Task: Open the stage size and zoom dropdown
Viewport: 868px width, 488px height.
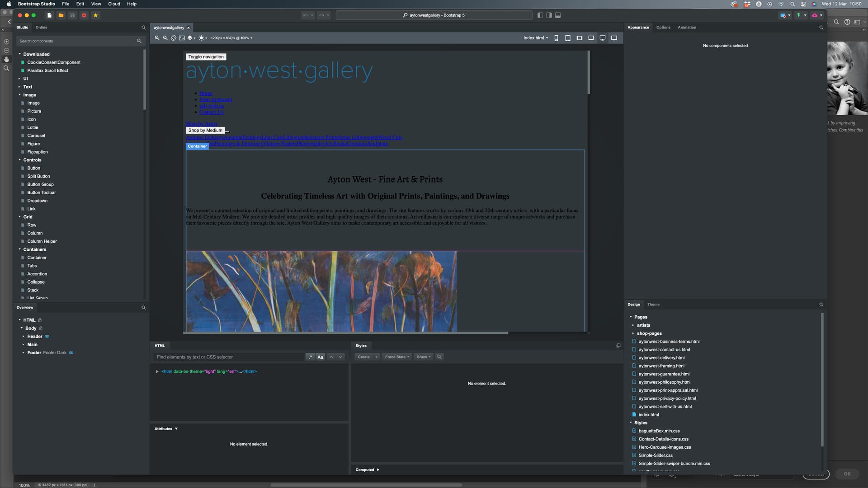Action: [231, 38]
